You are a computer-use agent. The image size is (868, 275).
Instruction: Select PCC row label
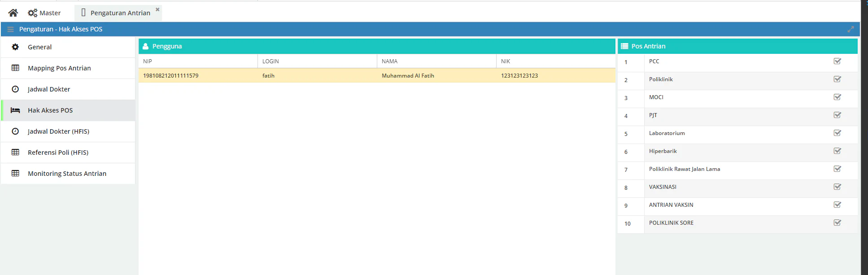point(654,61)
